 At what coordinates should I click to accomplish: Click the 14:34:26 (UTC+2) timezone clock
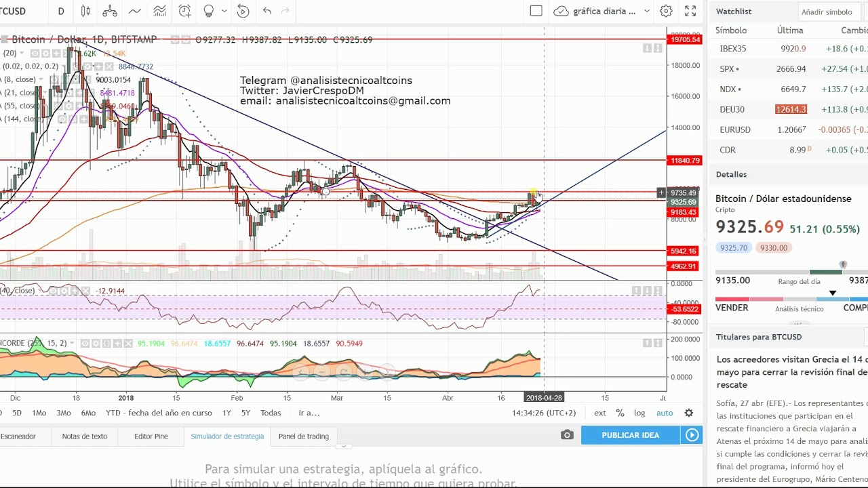tap(544, 413)
